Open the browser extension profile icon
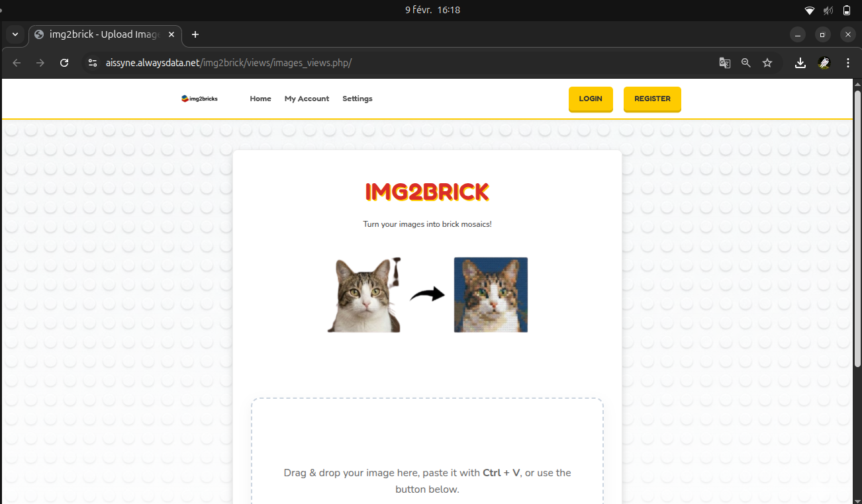Viewport: 862px width, 504px height. tap(824, 63)
